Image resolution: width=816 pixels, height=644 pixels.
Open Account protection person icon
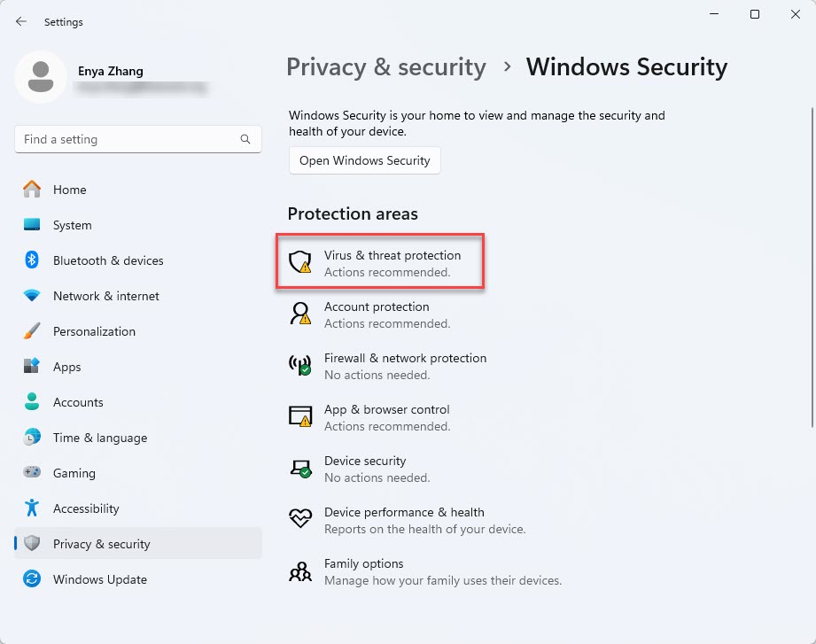pos(301,313)
